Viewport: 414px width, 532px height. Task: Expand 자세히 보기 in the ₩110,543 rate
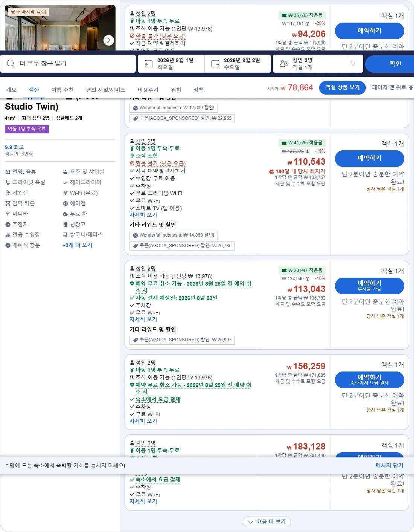[x=143, y=215]
